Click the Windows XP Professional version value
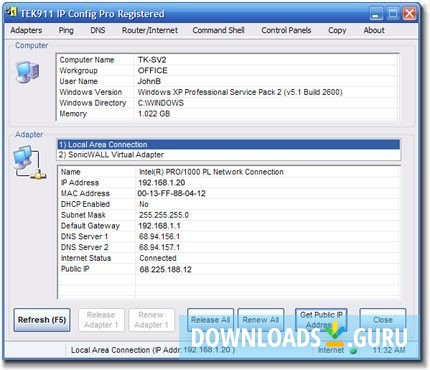Screen dimensions: 430x370 point(240,92)
